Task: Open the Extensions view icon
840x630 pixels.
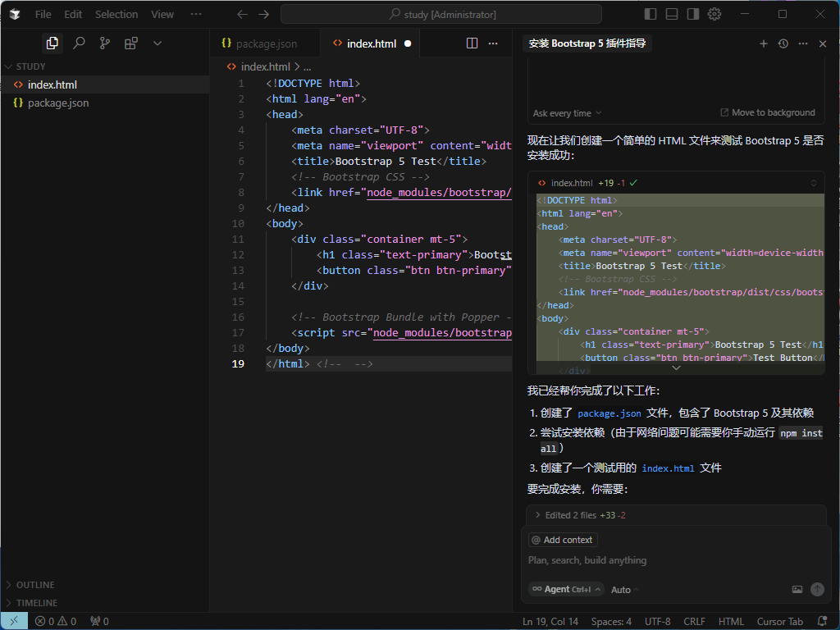Action: [131, 43]
